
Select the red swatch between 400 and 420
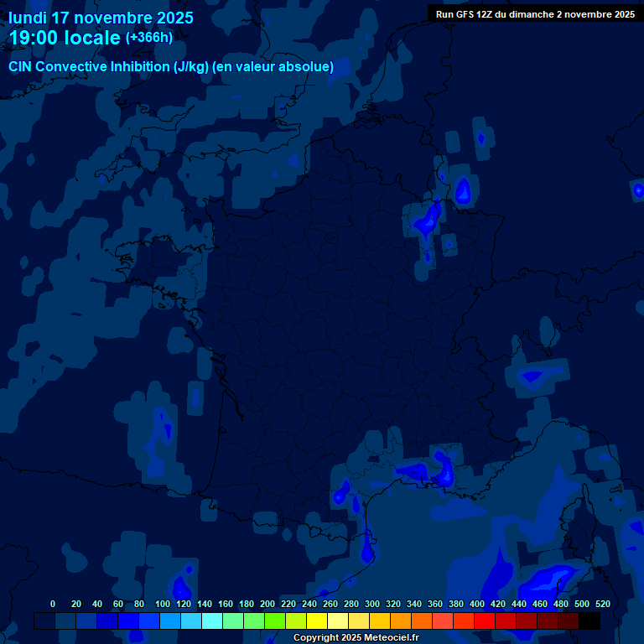(x=484, y=621)
